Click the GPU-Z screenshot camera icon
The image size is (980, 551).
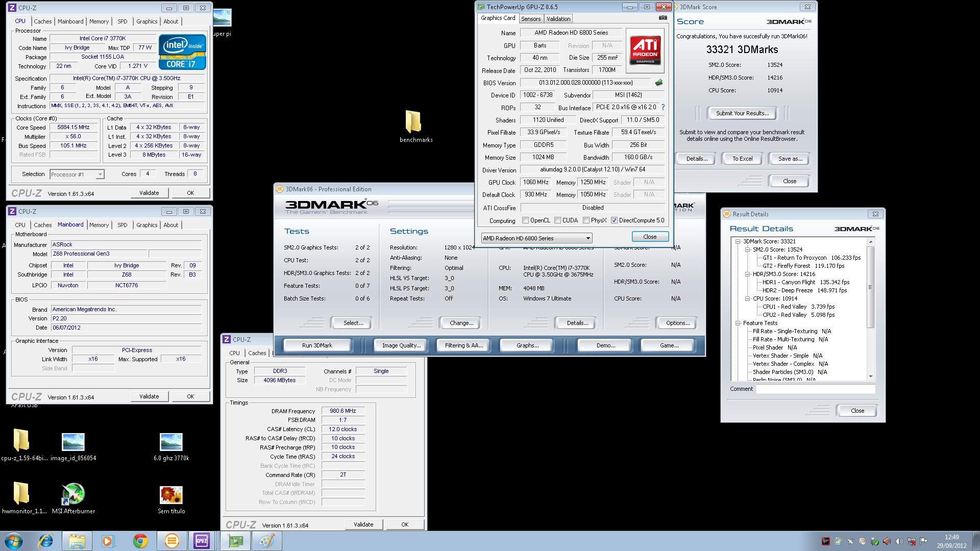point(663,18)
